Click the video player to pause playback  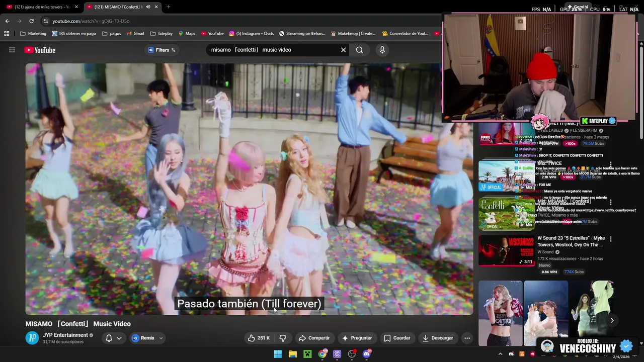(249, 189)
